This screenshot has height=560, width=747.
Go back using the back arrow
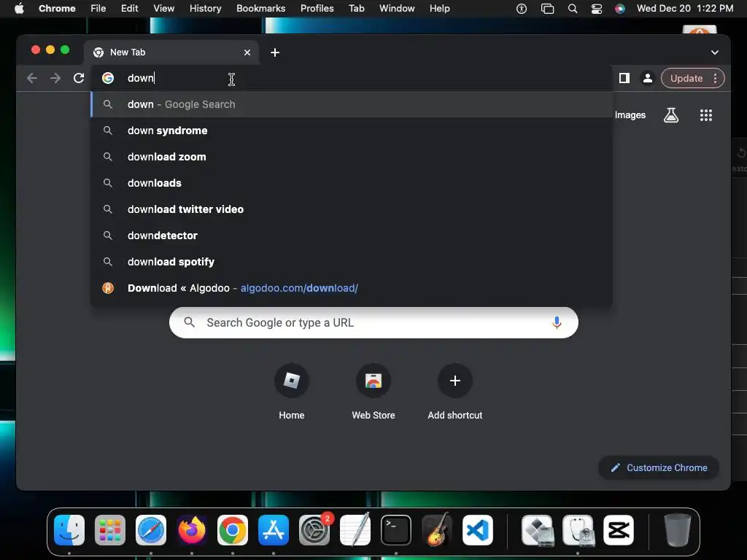[32, 78]
